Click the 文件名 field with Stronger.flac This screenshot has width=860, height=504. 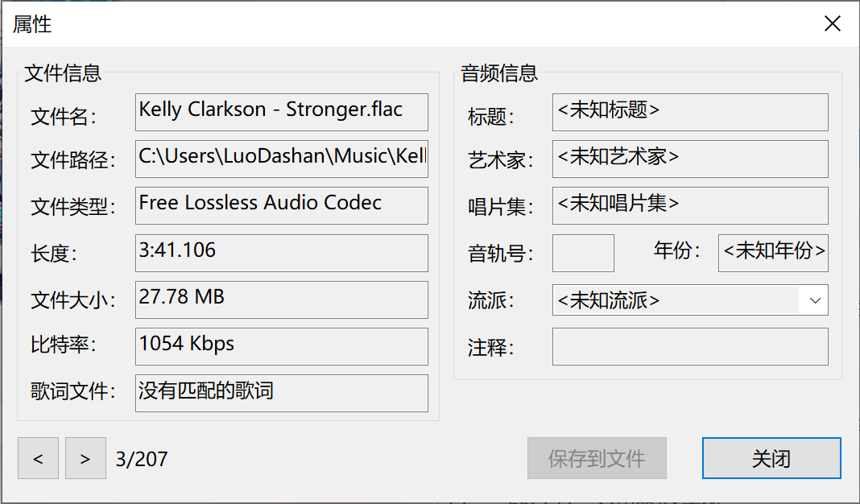(x=281, y=113)
